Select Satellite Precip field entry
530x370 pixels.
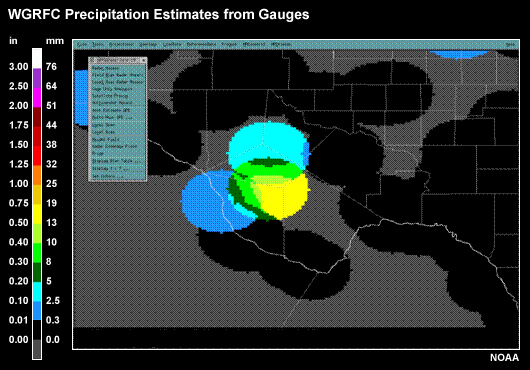110,96
